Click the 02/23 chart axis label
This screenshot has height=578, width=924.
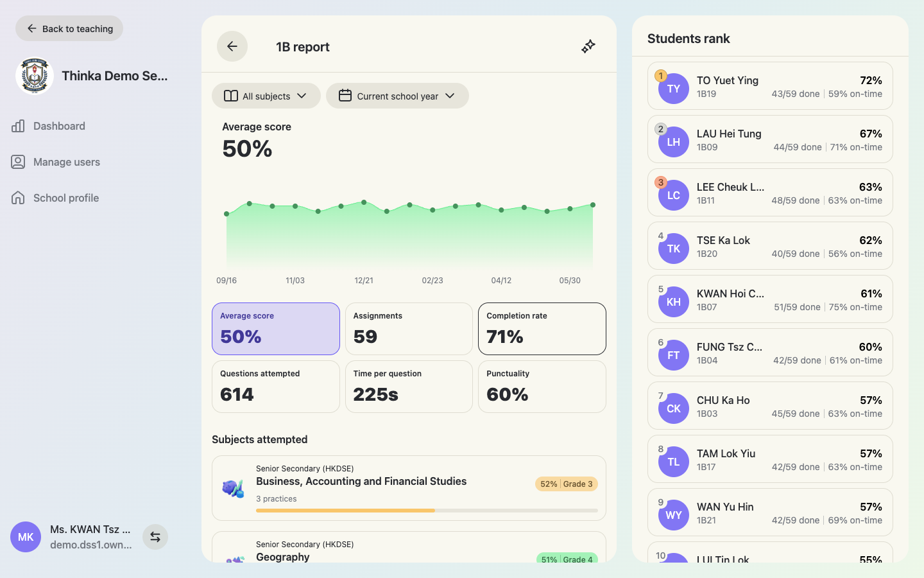432,281
